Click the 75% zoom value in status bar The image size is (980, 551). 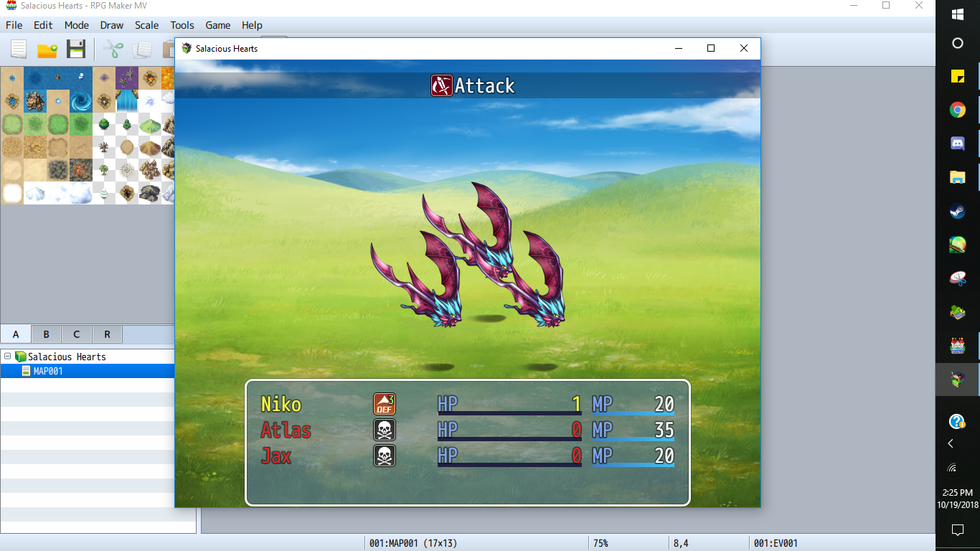coord(600,543)
